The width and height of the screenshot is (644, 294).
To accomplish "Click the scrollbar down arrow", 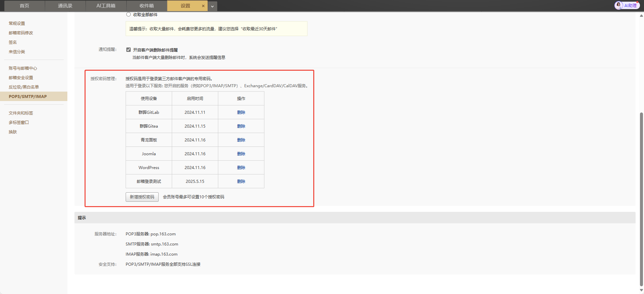I will tap(641, 290).
